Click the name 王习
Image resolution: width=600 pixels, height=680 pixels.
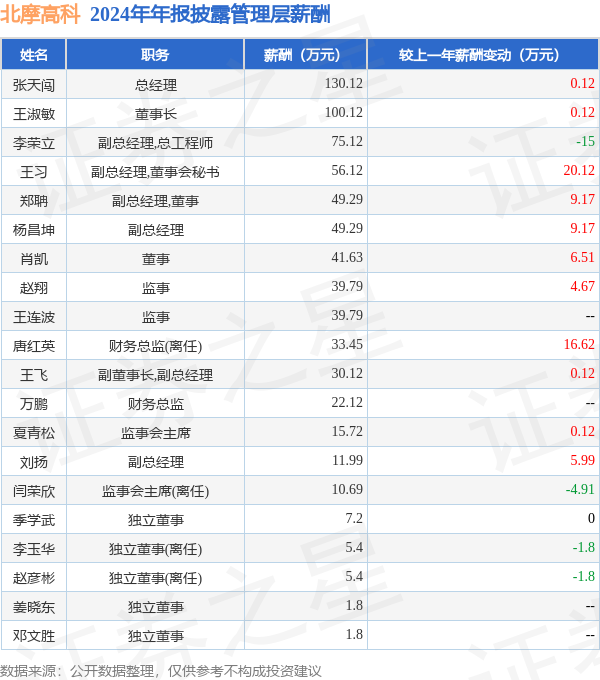pos(34,172)
